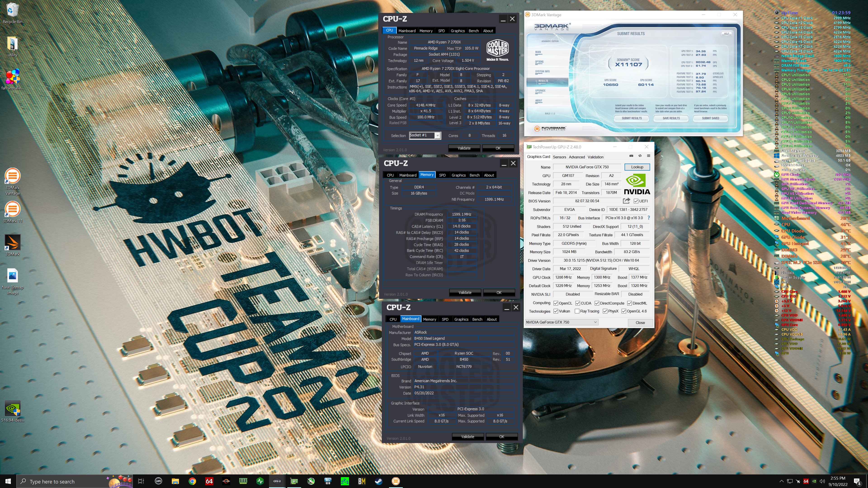
Task: Toggle the DirectCompute checkbox
Action: coord(597,303)
